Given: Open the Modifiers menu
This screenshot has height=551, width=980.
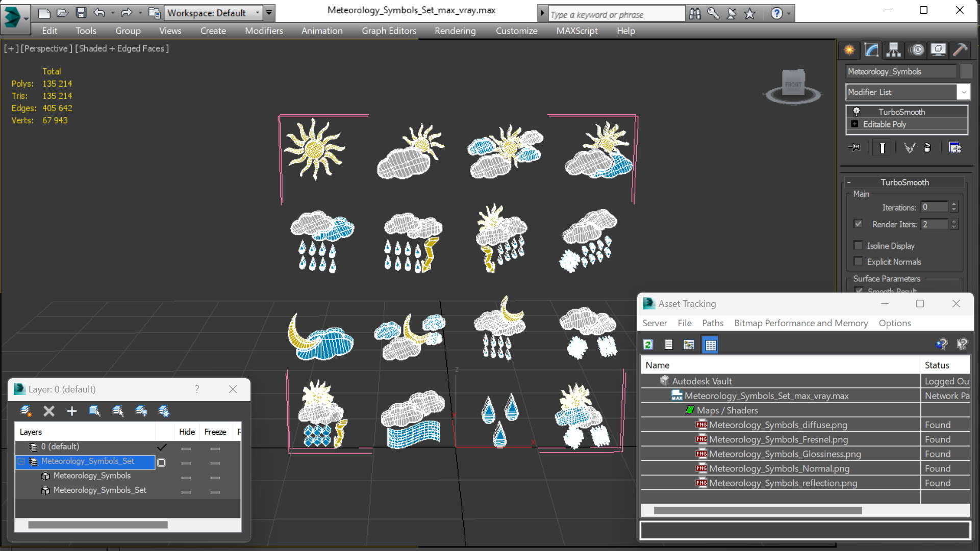Looking at the screenshot, I should pyautogui.click(x=264, y=31).
